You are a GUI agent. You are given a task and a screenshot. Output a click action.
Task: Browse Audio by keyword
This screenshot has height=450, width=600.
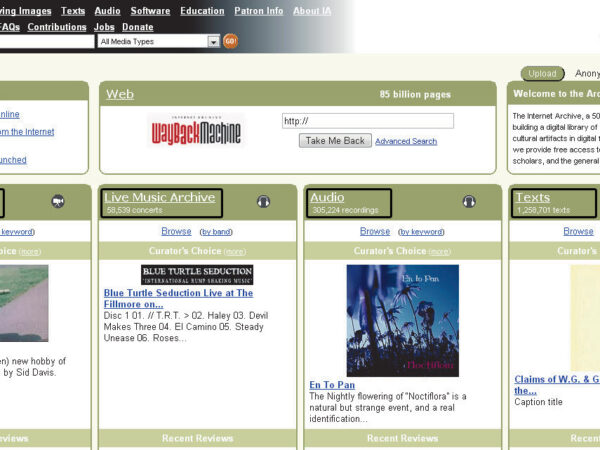click(x=422, y=232)
